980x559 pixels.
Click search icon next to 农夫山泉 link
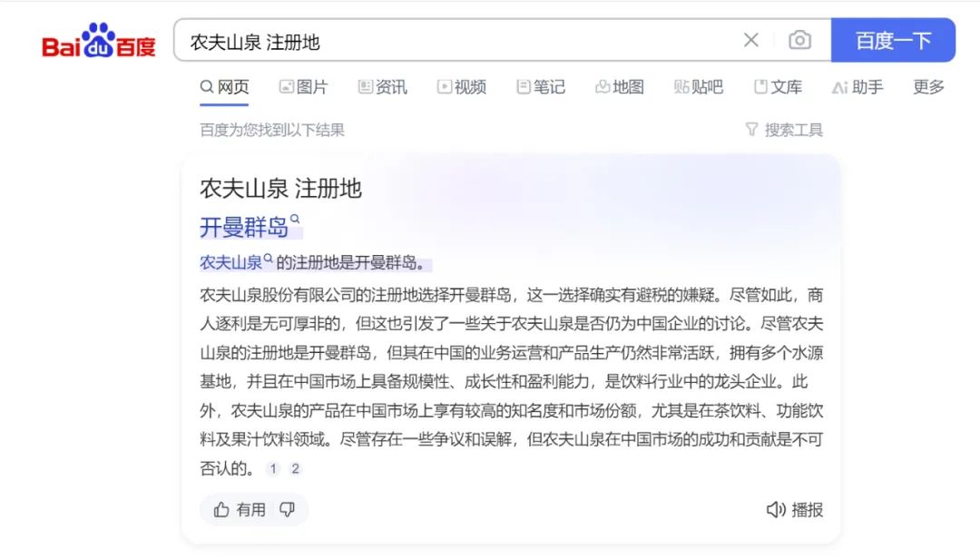coord(268,258)
